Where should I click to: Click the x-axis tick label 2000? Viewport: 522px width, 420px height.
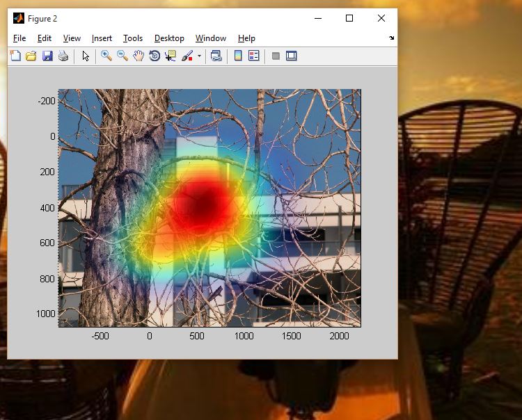tap(339, 336)
